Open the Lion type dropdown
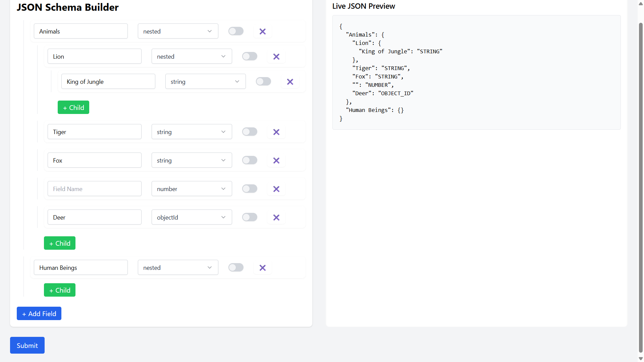644x362 pixels. tap(192, 56)
